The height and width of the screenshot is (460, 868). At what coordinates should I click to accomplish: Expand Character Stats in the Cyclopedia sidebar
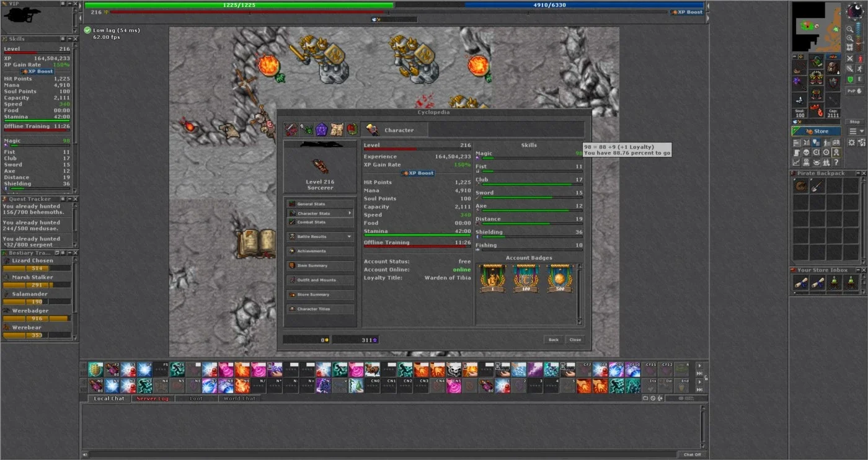click(321, 213)
